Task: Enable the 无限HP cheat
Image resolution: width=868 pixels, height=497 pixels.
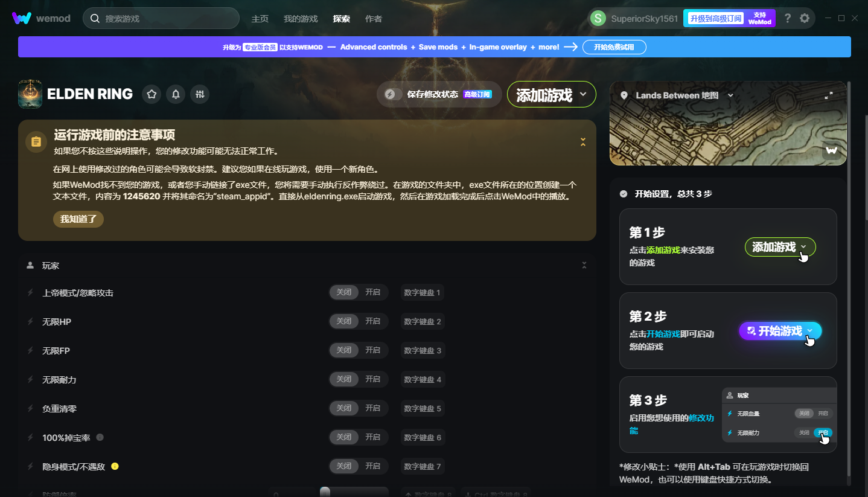Action: pyautogui.click(x=372, y=321)
